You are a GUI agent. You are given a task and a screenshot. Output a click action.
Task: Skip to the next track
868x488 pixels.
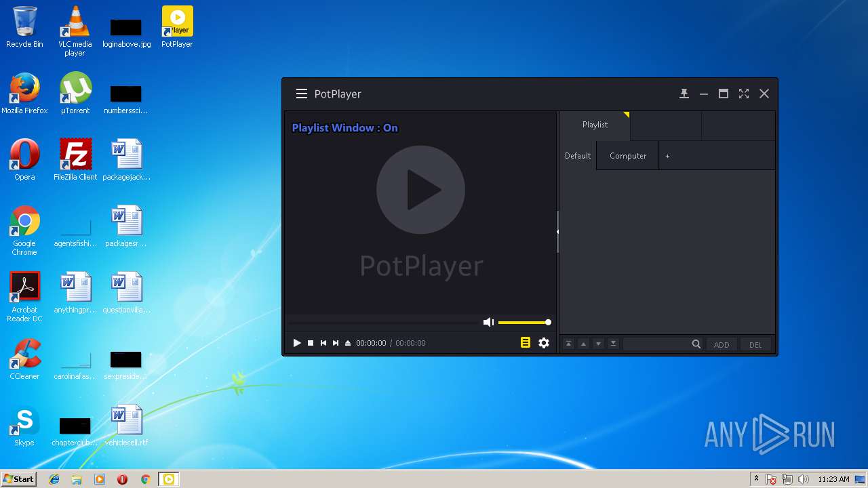(x=336, y=343)
